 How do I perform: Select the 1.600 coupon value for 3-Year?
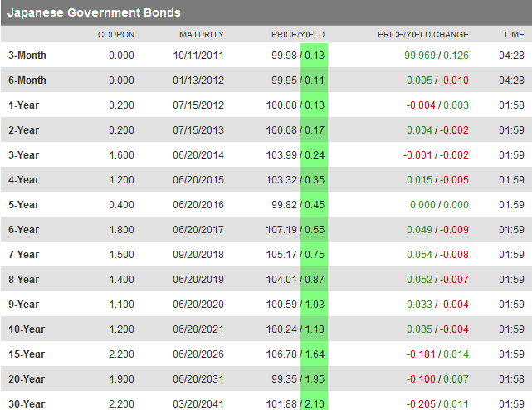point(121,155)
